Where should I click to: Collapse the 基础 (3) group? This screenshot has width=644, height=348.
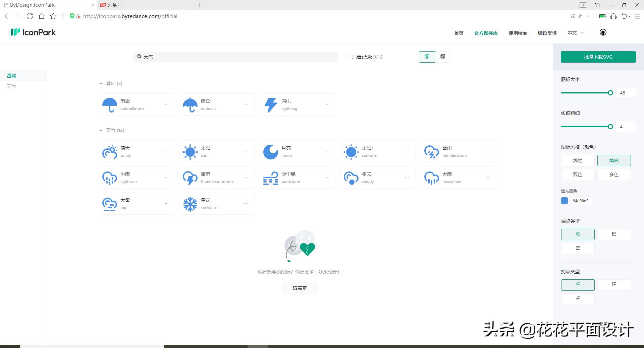[x=101, y=83]
